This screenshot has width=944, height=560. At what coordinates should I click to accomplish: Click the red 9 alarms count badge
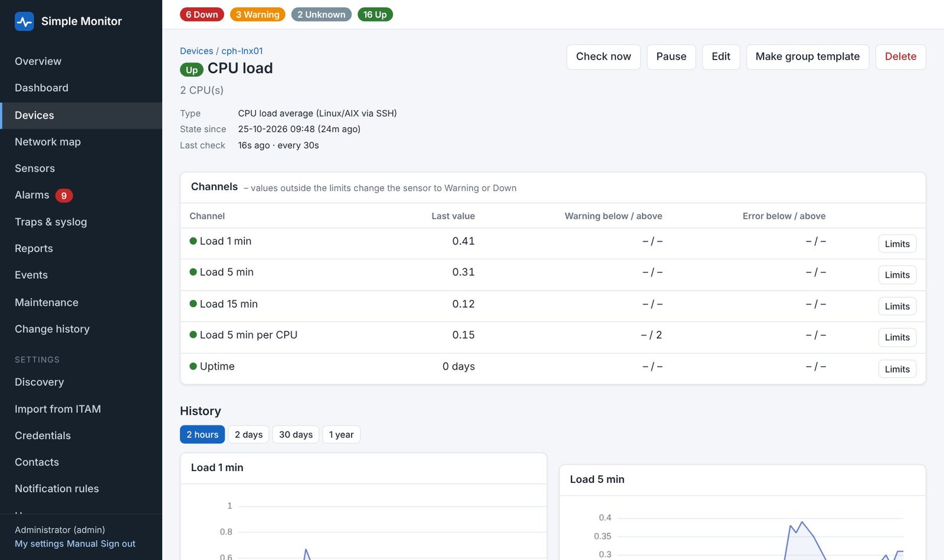point(64,196)
